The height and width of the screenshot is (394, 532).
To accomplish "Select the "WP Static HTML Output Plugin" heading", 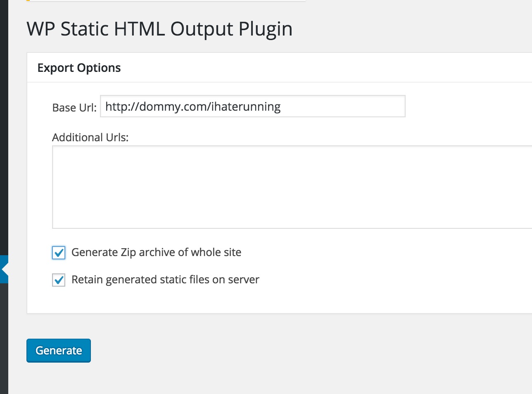I will pos(159,29).
